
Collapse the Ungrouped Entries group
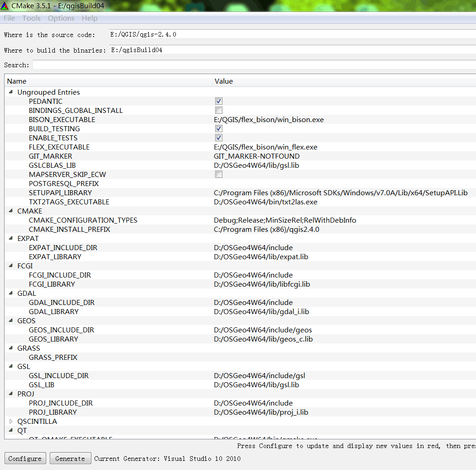pyautogui.click(x=11, y=92)
